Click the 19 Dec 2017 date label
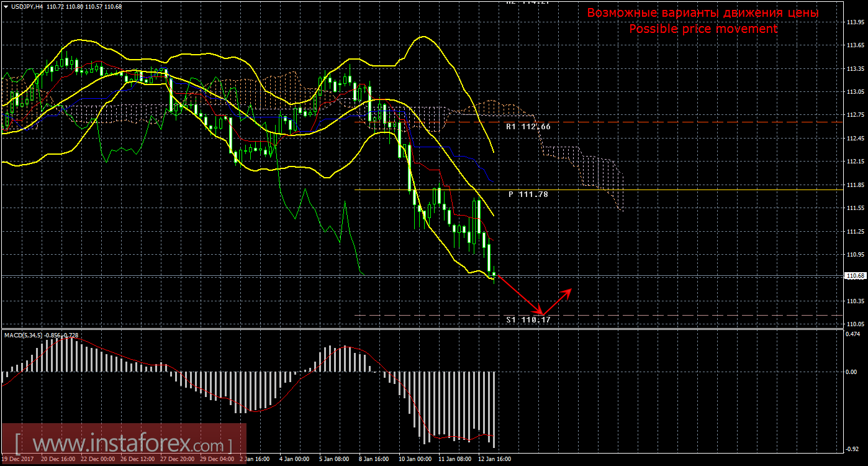This screenshot has width=868, height=466. tap(17, 459)
